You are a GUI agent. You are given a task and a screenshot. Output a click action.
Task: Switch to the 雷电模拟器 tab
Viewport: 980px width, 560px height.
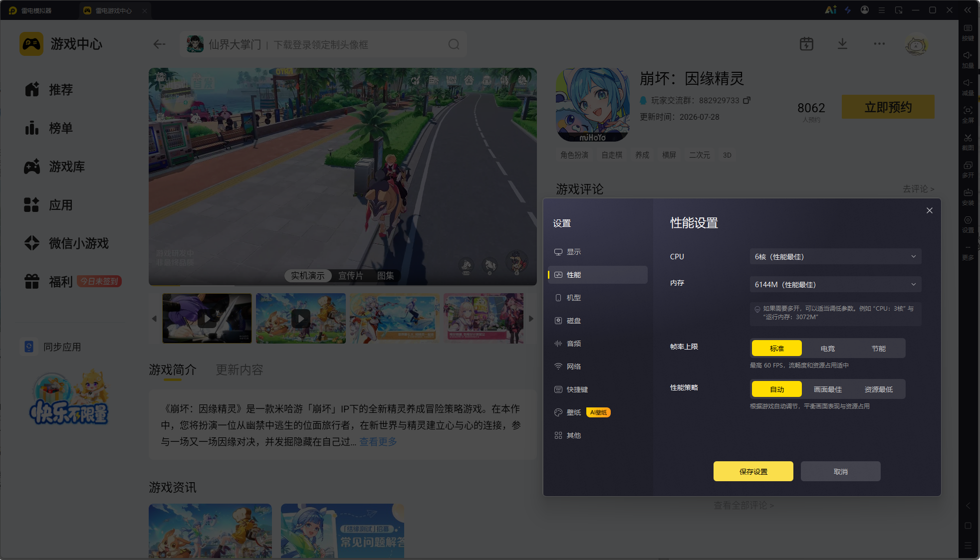(36, 10)
